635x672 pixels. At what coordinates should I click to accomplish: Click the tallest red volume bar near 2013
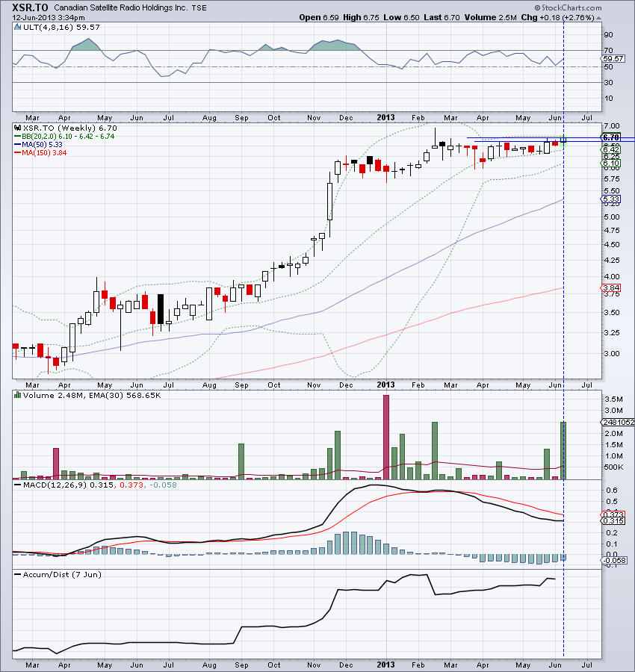[x=386, y=437]
